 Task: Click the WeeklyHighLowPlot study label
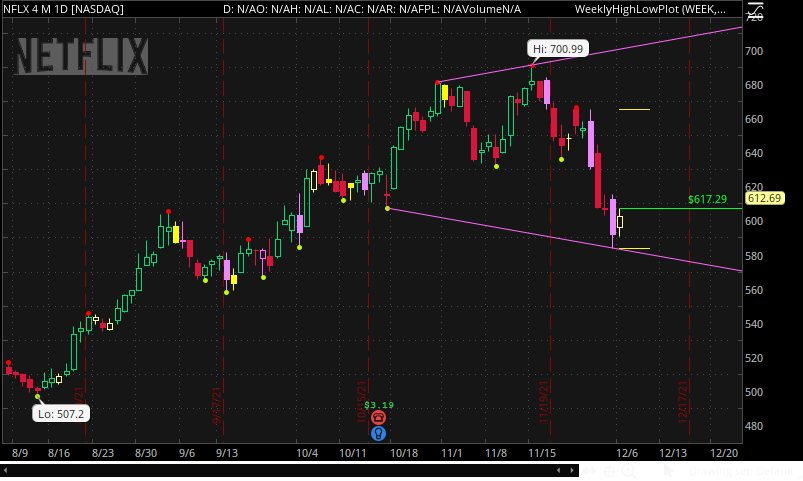tap(650, 9)
